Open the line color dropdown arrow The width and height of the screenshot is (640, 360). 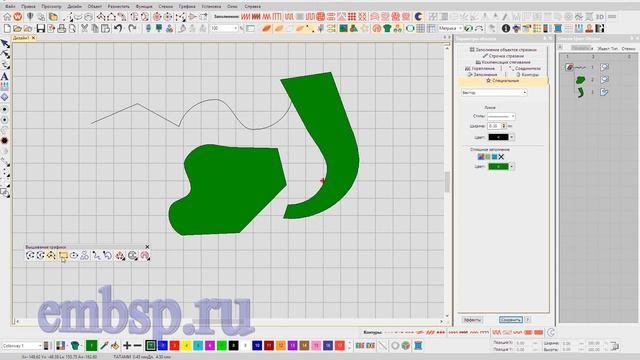(x=512, y=137)
